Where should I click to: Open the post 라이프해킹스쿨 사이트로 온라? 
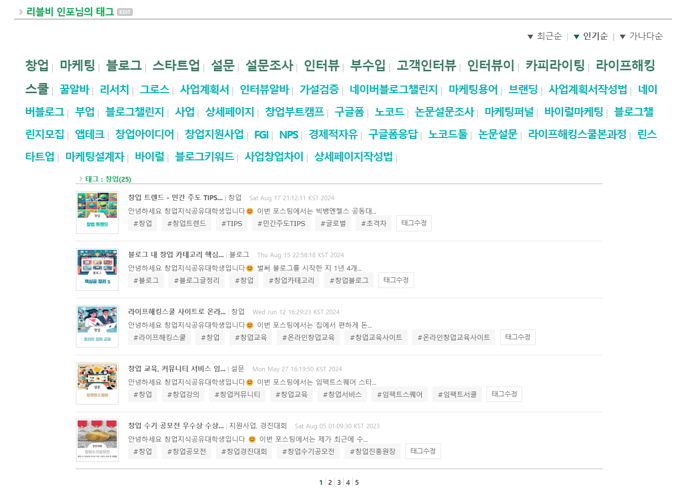(177, 312)
